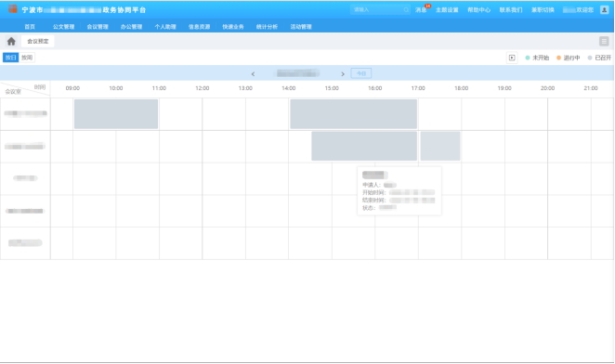Open the 会议管理 menu
The height and width of the screenshot is (364, 615).
(x=98, y=27)
